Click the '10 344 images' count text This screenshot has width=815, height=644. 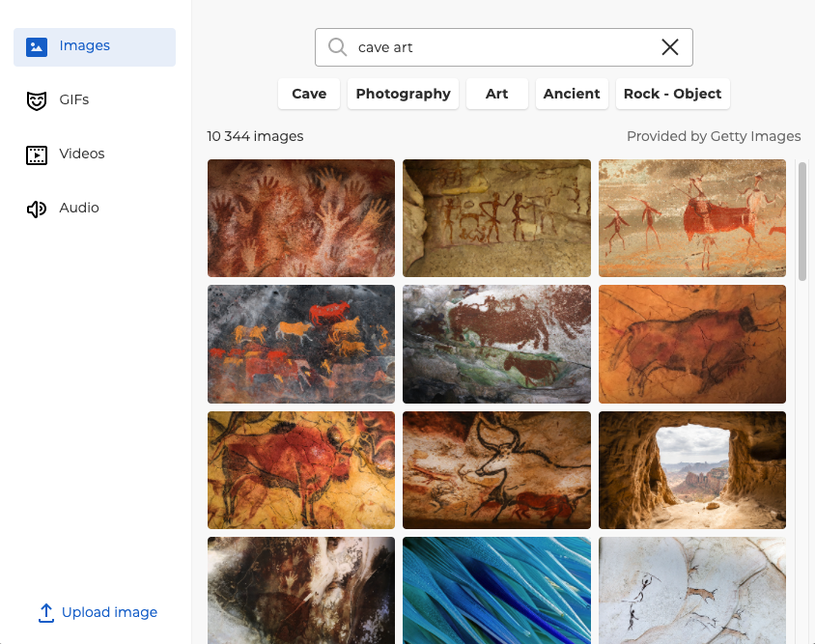point(255,136)
